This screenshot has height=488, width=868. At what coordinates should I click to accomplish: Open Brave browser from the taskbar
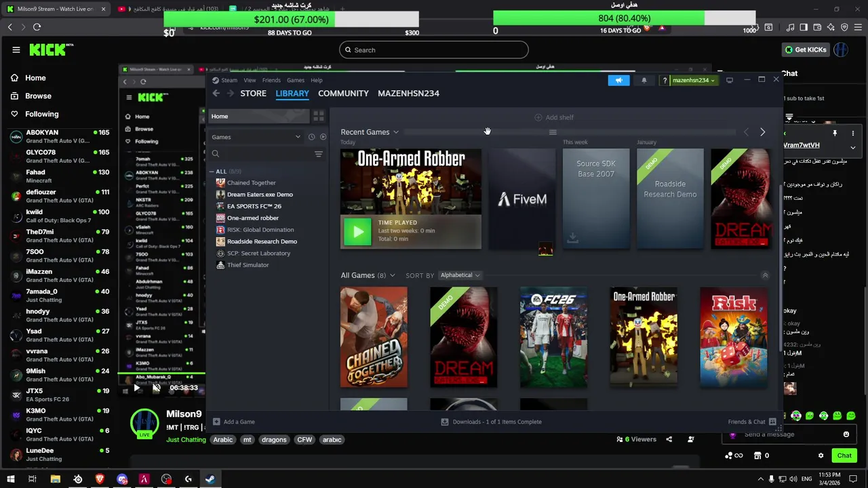[x=100, y=479]
